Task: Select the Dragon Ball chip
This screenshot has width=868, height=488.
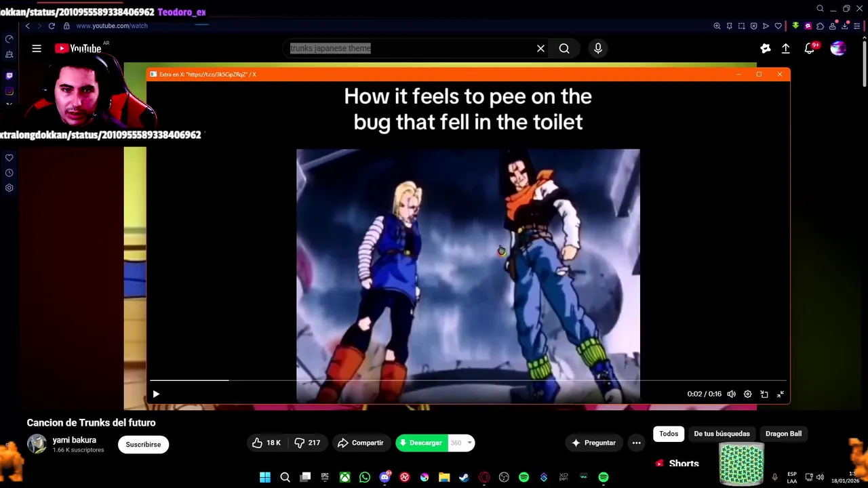Action: point(783,434)
